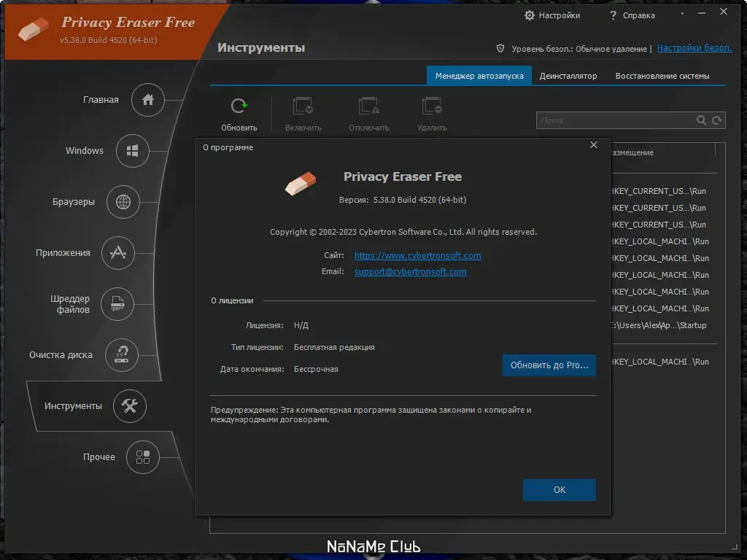
Task: Click support@cybertronsoft.com email link
Action: 410,272
